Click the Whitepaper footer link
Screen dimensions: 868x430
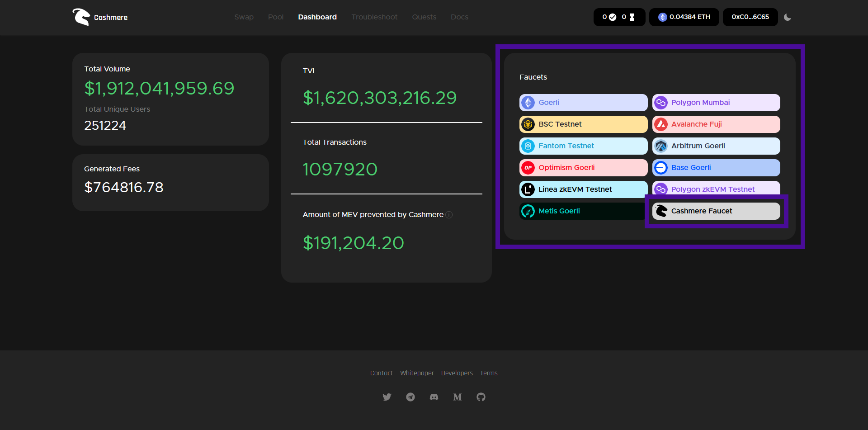(417, 373)
